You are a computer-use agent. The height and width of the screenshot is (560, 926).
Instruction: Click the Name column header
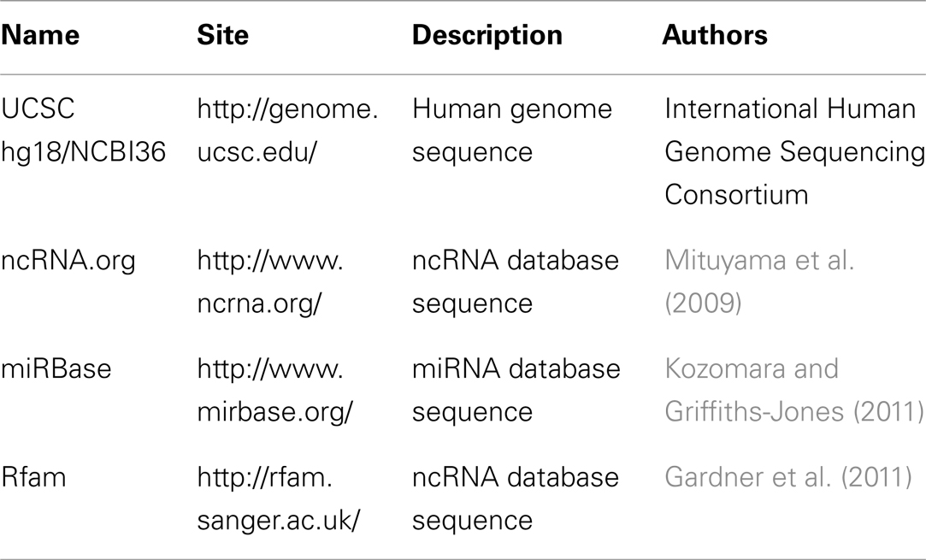coord(40,35)
